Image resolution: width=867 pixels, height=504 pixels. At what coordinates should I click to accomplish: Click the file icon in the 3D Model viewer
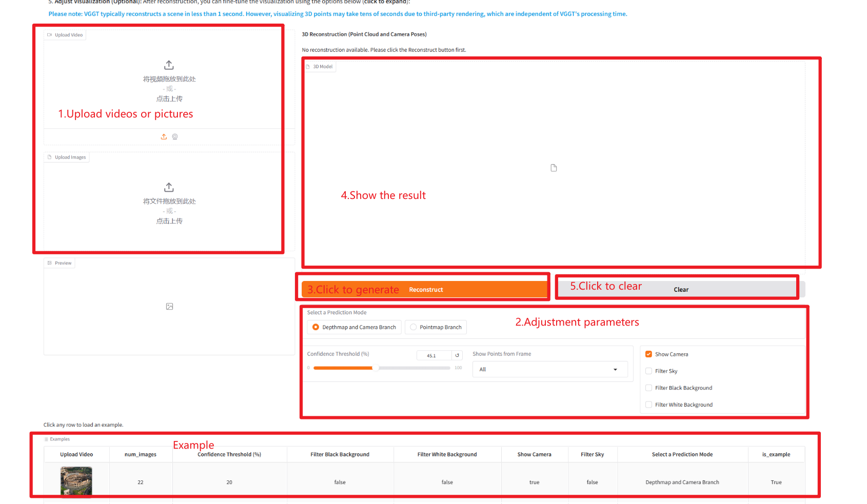click(x=554, y=168)
